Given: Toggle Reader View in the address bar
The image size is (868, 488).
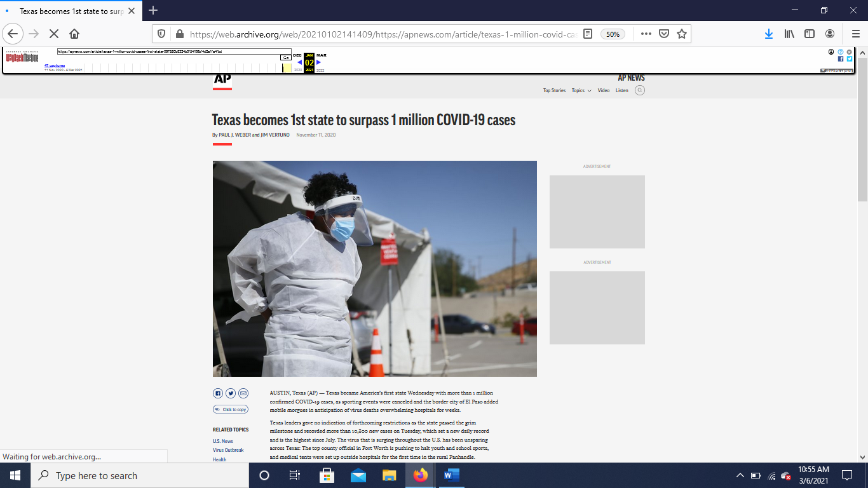Looking at the screenshot, I should (588, 34).
